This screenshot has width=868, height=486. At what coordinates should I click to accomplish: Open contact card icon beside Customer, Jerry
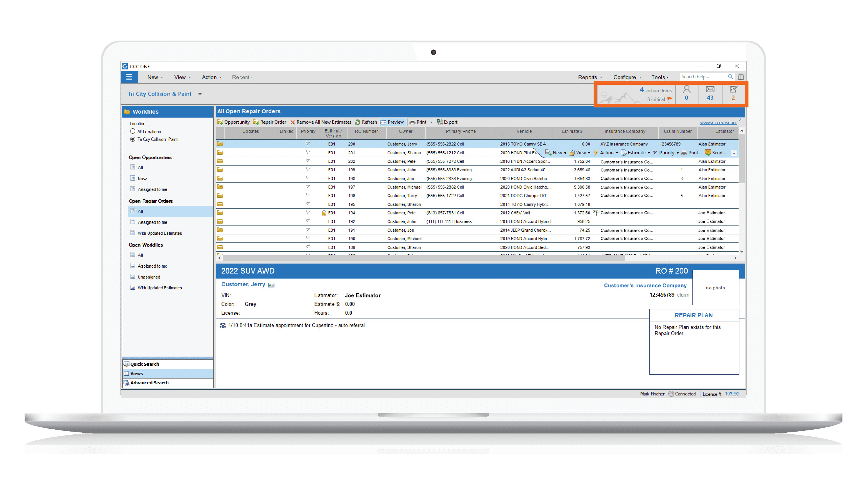(271, 285)
